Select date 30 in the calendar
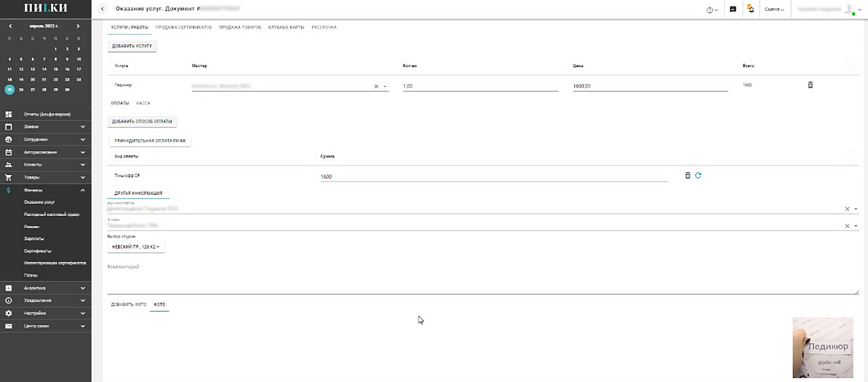 67,89
